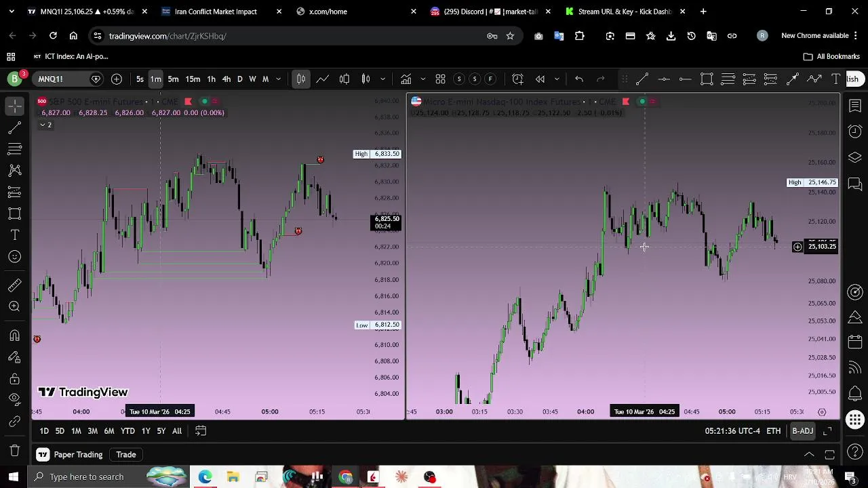
Task: Switch to the 15m timeframe
Action: click(193, 79)
